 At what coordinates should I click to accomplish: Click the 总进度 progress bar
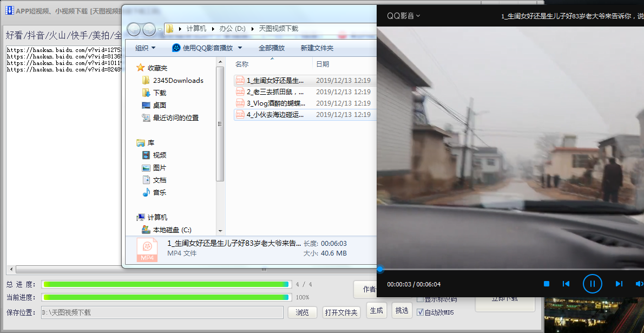pos(166,284)
